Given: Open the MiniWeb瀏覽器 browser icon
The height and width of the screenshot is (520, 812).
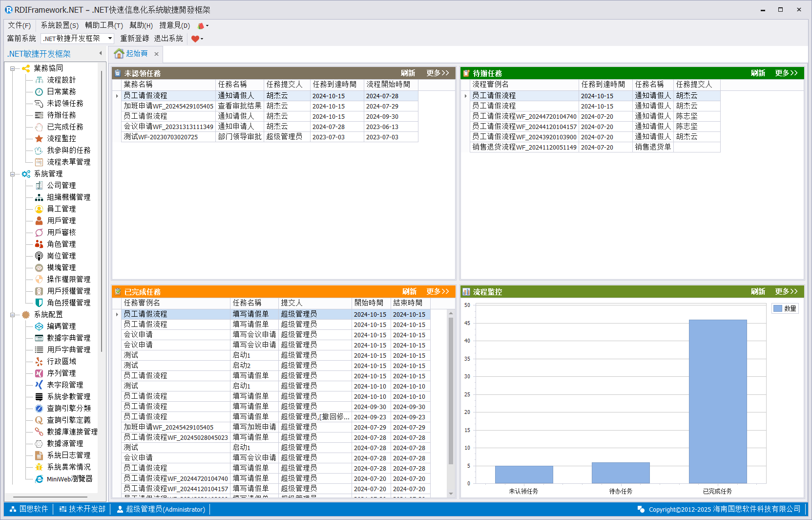Looking at the screenshot, I should [x=39, y=479].
